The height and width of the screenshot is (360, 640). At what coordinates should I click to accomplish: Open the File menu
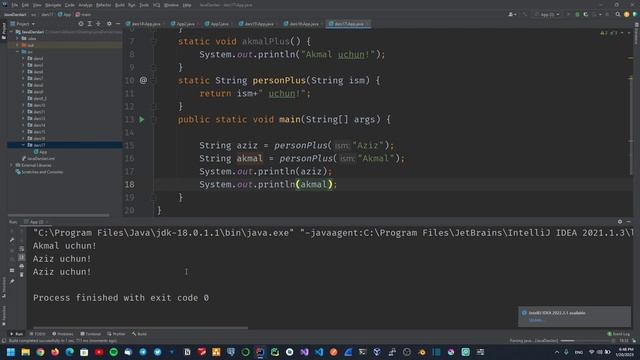(x=15, y=5)
